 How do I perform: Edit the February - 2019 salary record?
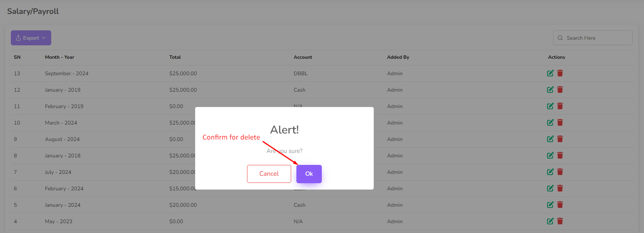550,106
